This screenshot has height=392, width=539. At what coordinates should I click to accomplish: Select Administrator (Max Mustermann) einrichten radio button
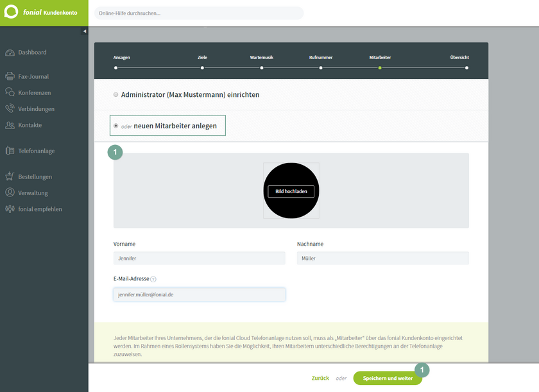point(116,94)
